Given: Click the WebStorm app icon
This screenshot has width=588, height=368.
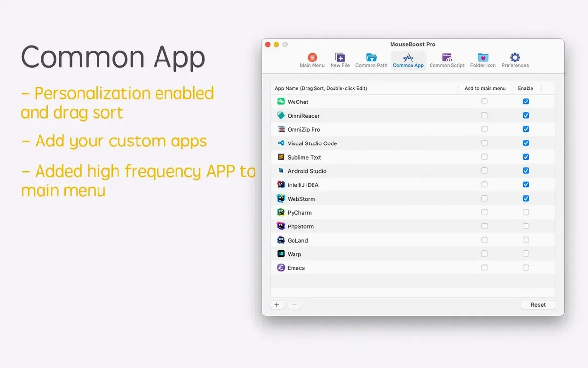Looking at the screenshot, I should coord(281,198).
